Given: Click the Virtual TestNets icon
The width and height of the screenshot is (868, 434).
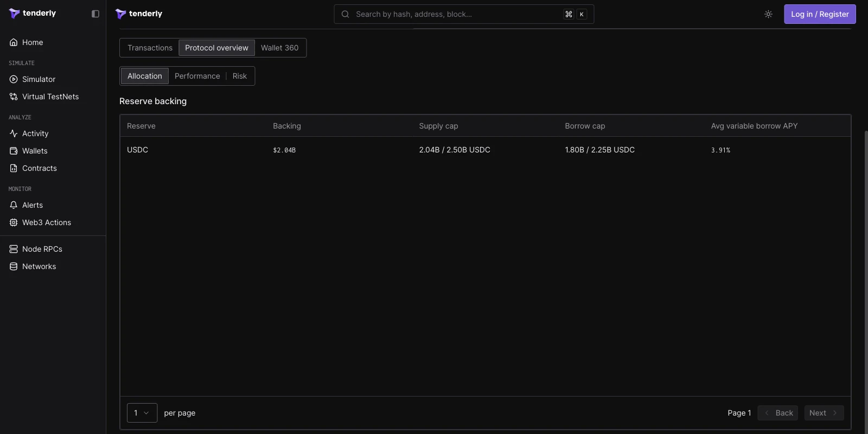Looking at the screenshot, I should pos(14,97).
